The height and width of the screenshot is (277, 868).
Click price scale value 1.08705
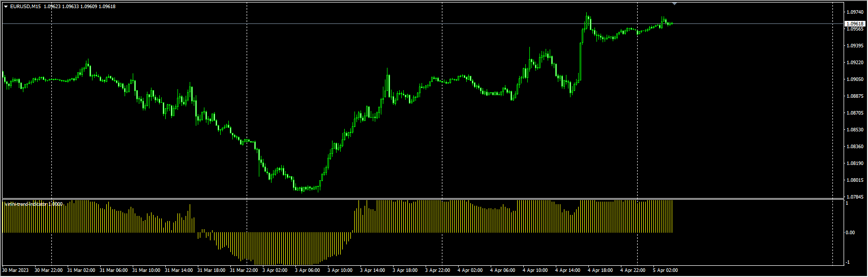(855, 113)
